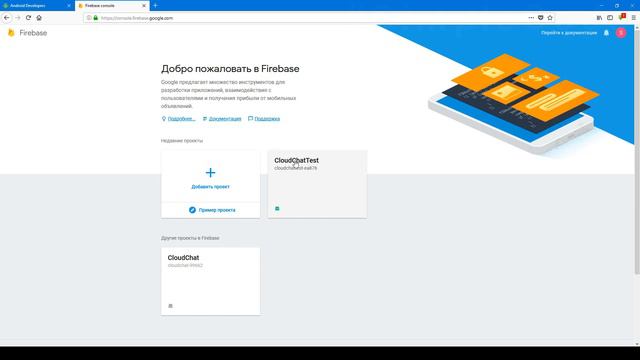Image resolution: width=640 pixels, height=360 pixels.
Task: Go back with browser back arrow
Action: [x=7, y=18]
